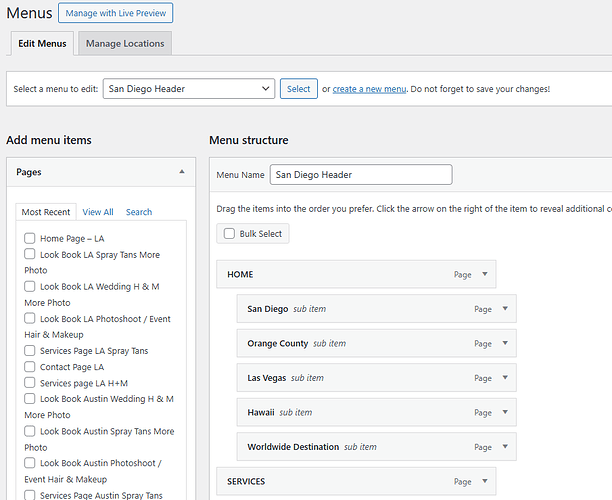Expand Worldwide Destination sub item arrow

coord(505,447)
